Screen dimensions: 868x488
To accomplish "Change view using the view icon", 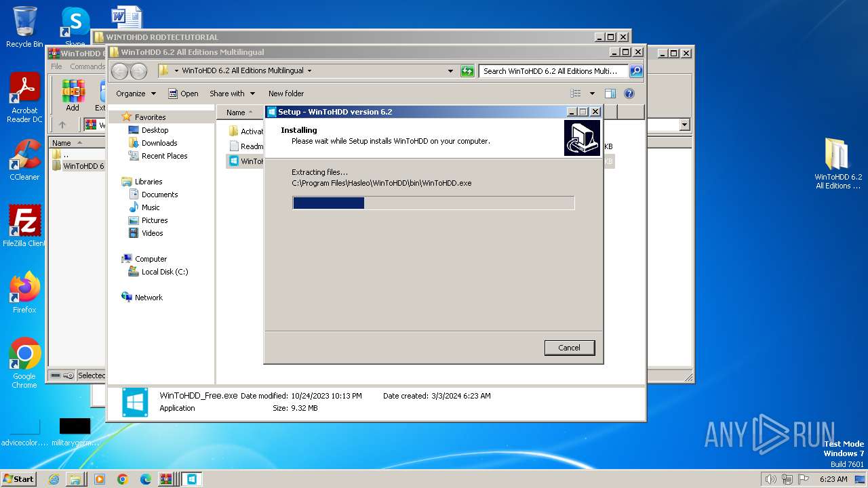I will pos(576,94).
